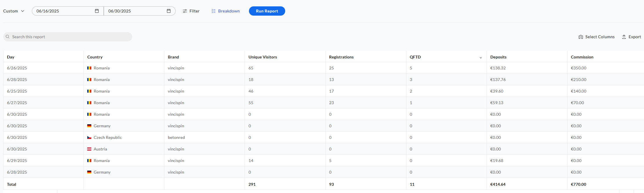Click total unique visitors 291

252,184
